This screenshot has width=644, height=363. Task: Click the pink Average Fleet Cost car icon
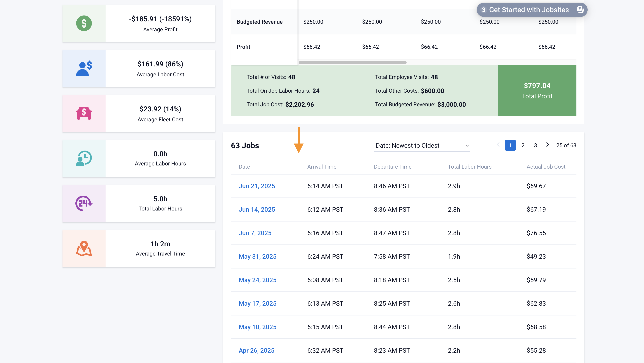[x=84, y=113]
